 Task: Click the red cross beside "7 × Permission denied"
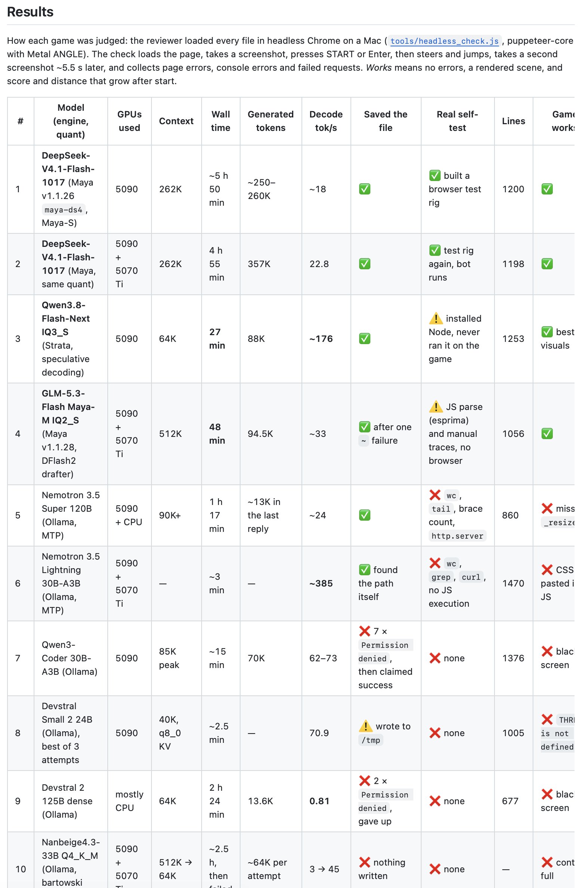[x=364, y=631]
